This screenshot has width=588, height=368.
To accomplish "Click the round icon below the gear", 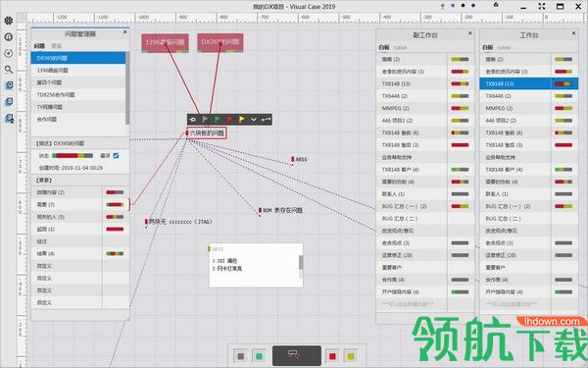I will [8, 37].
